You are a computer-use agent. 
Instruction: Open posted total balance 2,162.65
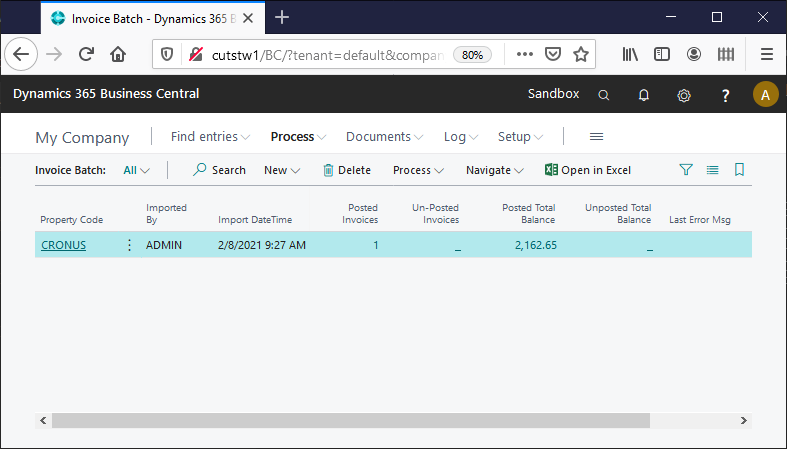click(x=536, y=245)
